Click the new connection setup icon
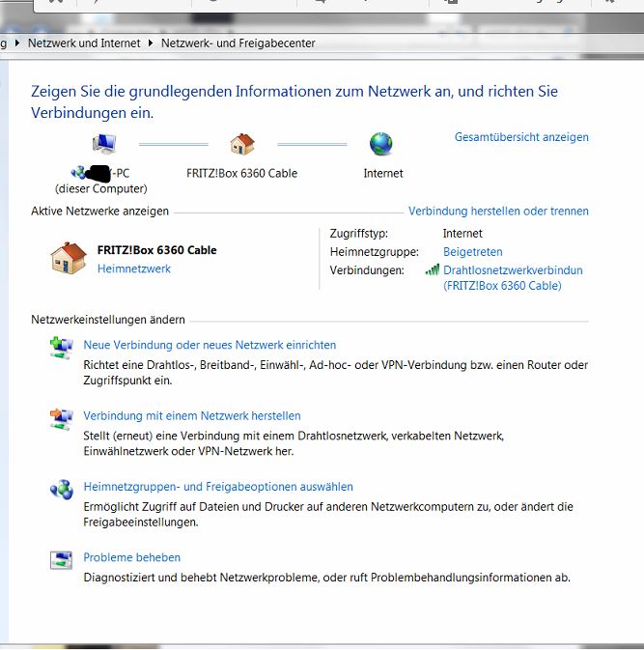Viewport: 644px width, 650px height. (62, 348)
